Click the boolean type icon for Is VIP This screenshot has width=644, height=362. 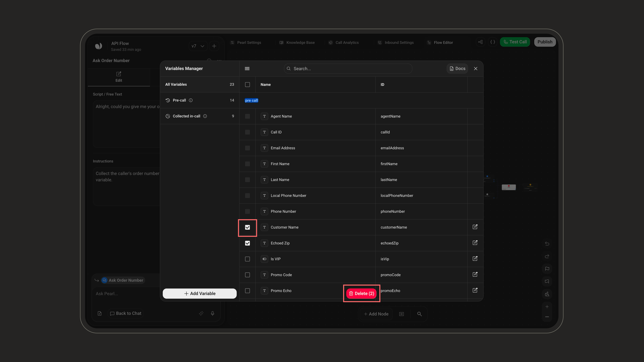tap(264, 259)
